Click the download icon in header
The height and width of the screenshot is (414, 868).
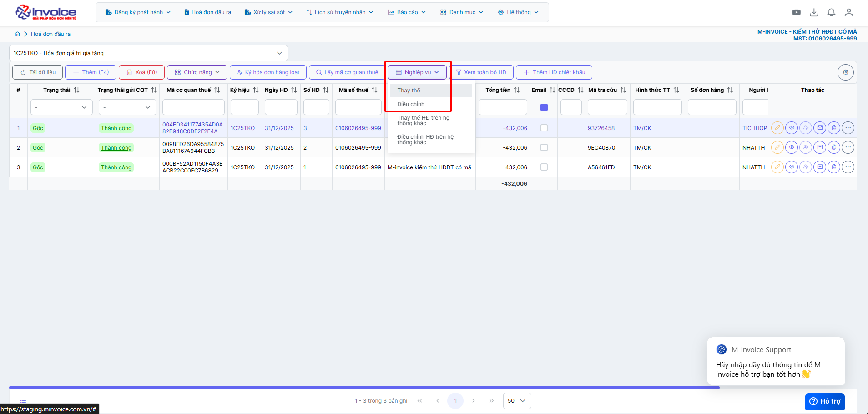click(x=814, y=12)
